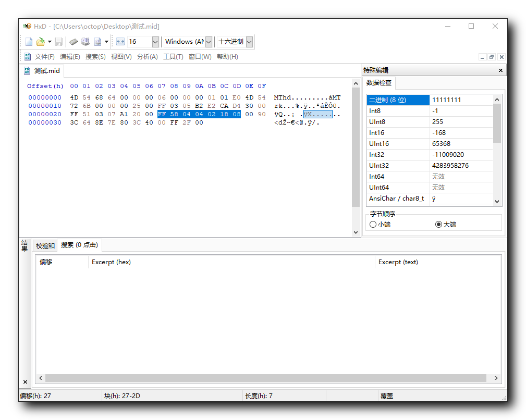Image resolution: width=526 pixels, height=420 pixels.
Task: Close the inner document with X
Action: (x=501, y=57)
